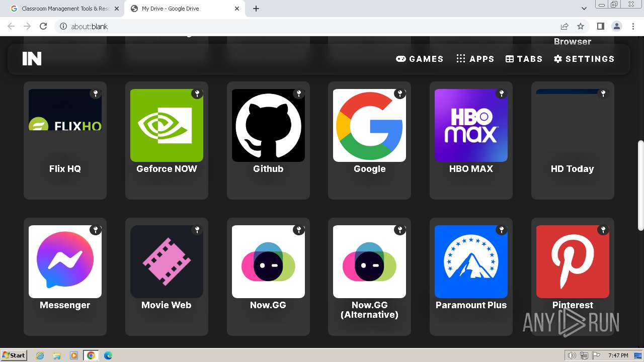Launch Microsoft Edge from the taskbar

point(108,355)
